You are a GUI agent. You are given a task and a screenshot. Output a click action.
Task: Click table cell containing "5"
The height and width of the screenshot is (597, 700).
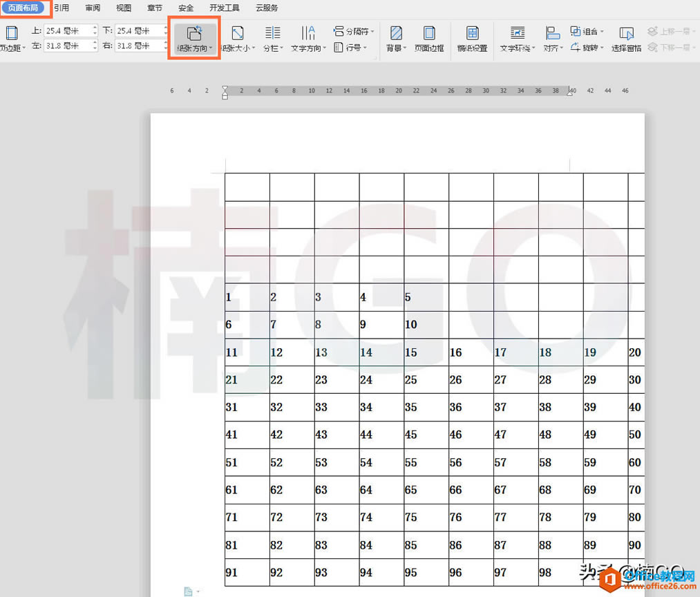point(426,297)
